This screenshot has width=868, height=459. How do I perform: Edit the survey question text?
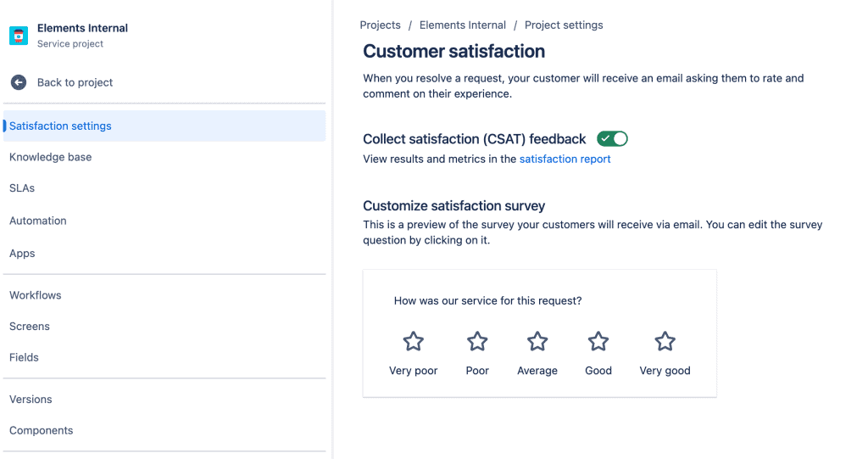point(487,301)
